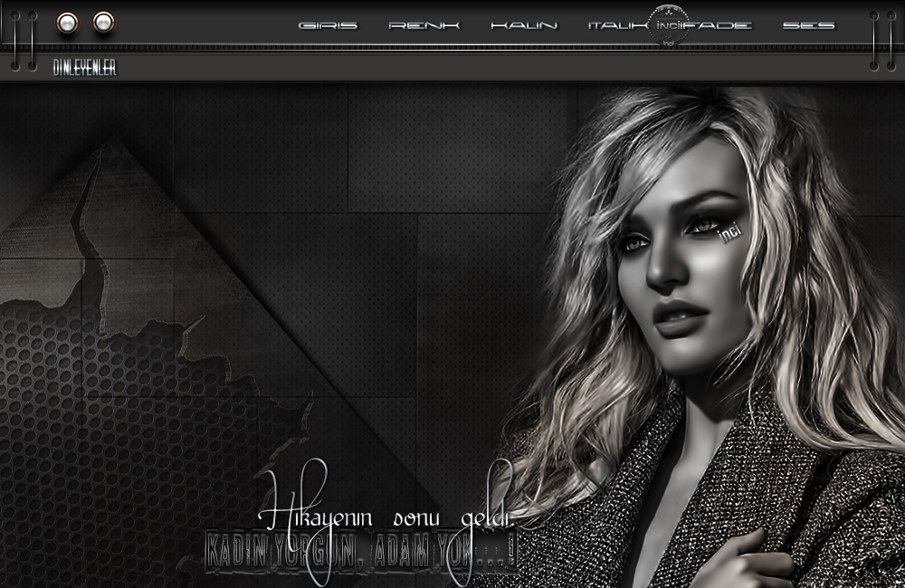Open the RENK color menu

[424, 25]
